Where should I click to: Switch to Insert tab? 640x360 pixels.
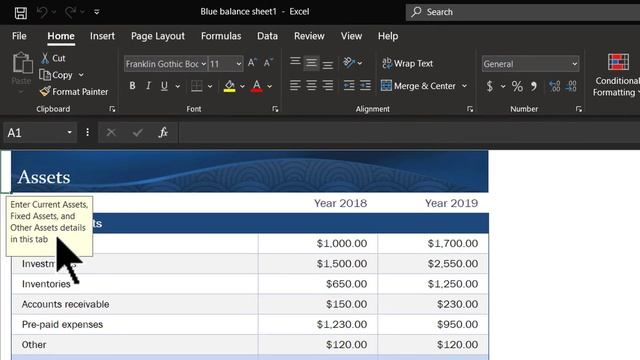point(102,36)
